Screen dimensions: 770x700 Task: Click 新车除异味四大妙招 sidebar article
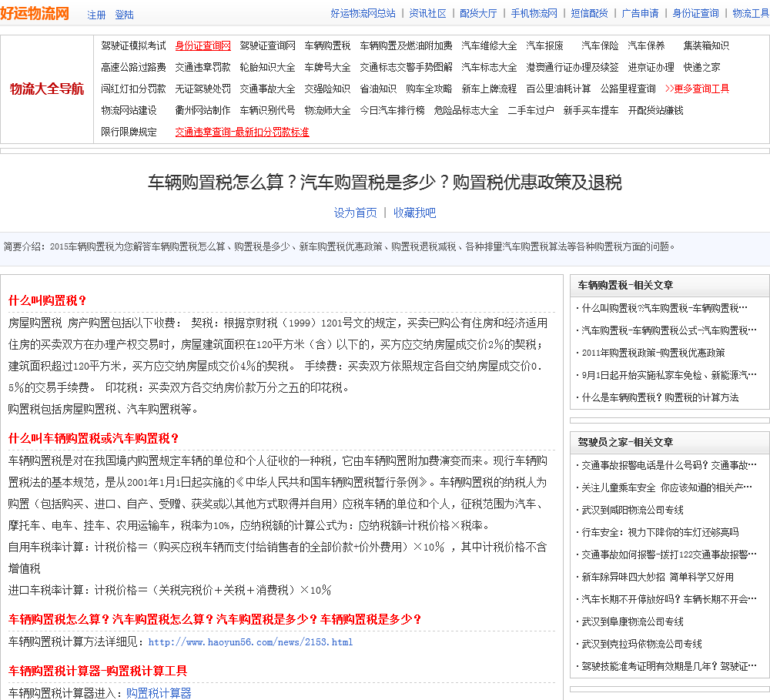(658, 577)
